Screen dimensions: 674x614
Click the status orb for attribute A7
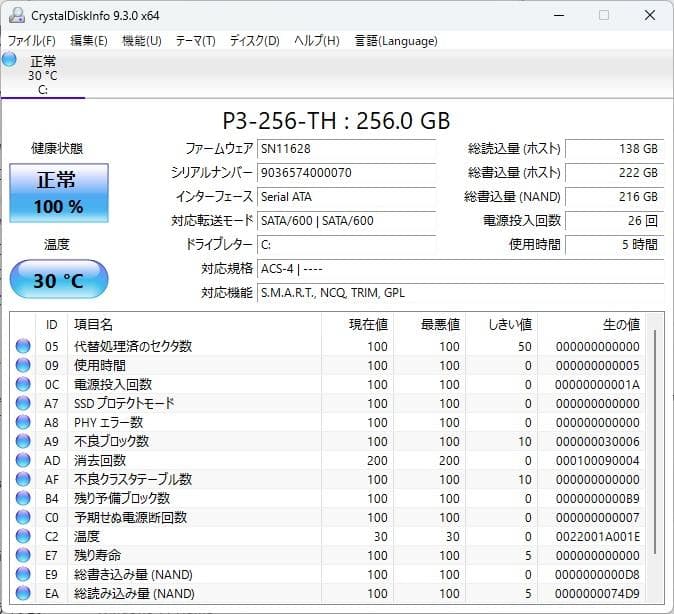pos(23,403)
